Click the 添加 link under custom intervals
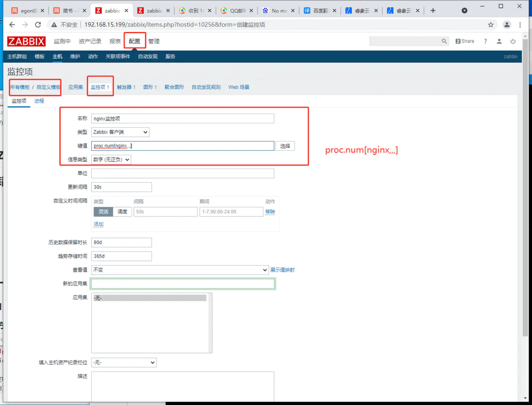 click(98, 224)
